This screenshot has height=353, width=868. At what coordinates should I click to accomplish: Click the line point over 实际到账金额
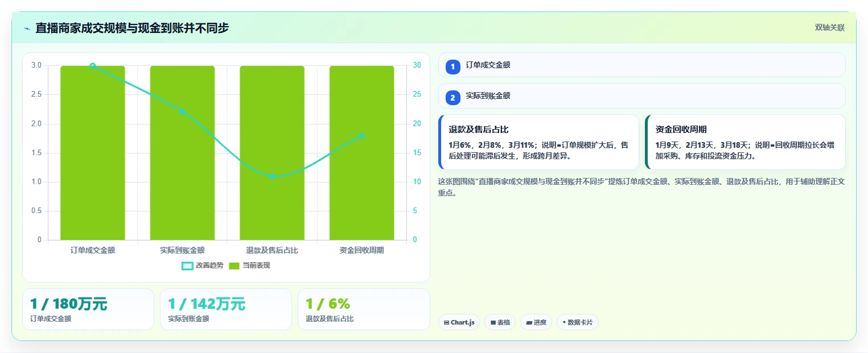coord(182,112)
